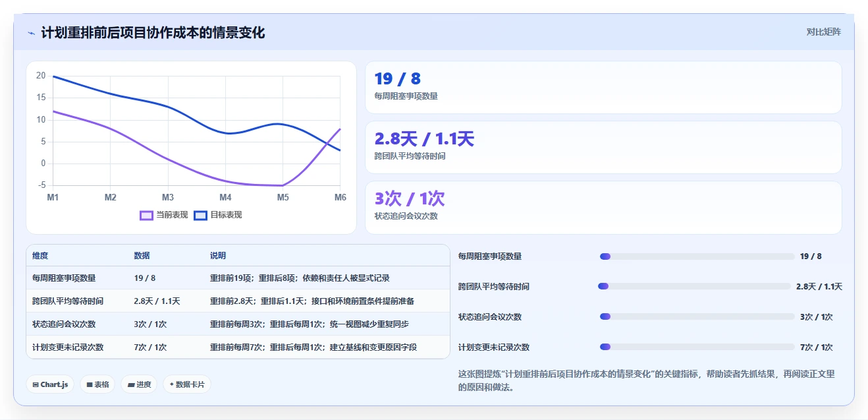Image resolution: width=868 pixels, height=420 pixels.
Task: Select the 状态追问会议次数 table row label
Action: [64, 324]
